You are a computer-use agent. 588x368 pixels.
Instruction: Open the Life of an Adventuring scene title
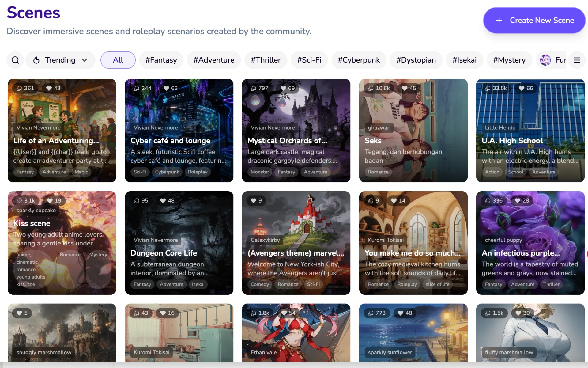(56, 141)
